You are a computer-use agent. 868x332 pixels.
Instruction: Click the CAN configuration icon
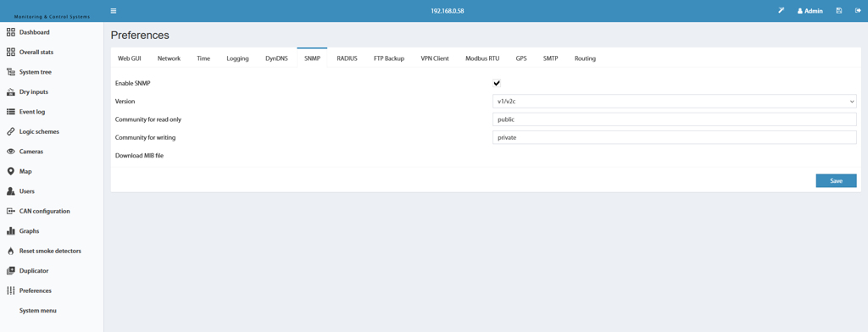[x=10, y=212]
